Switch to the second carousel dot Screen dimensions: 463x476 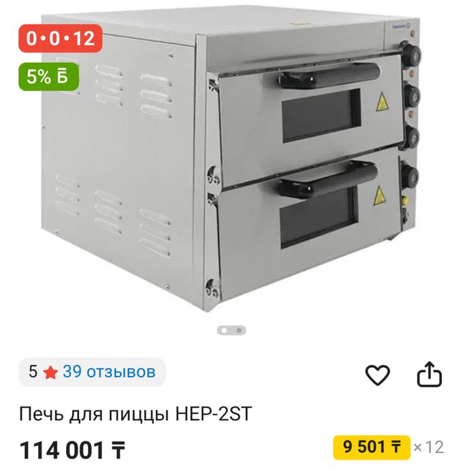tap(239, 330)
